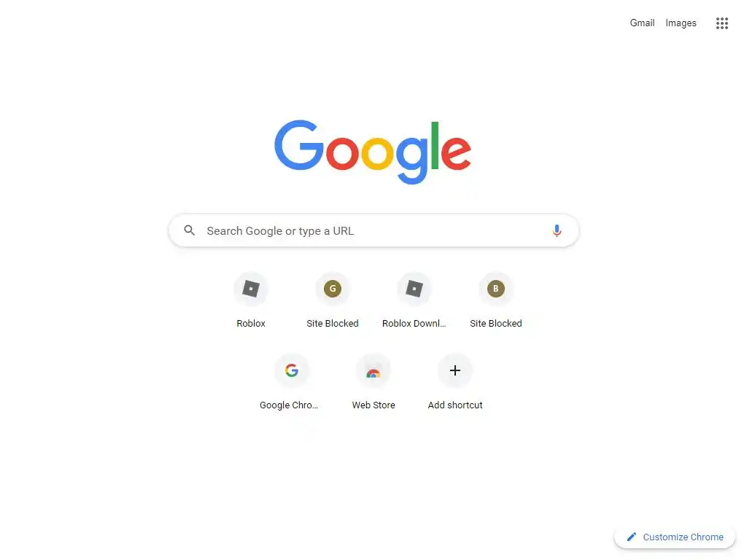Open the Site Blocked shortcut with G icon
This screenshot has height=560, width=747.
coord(333,289)
